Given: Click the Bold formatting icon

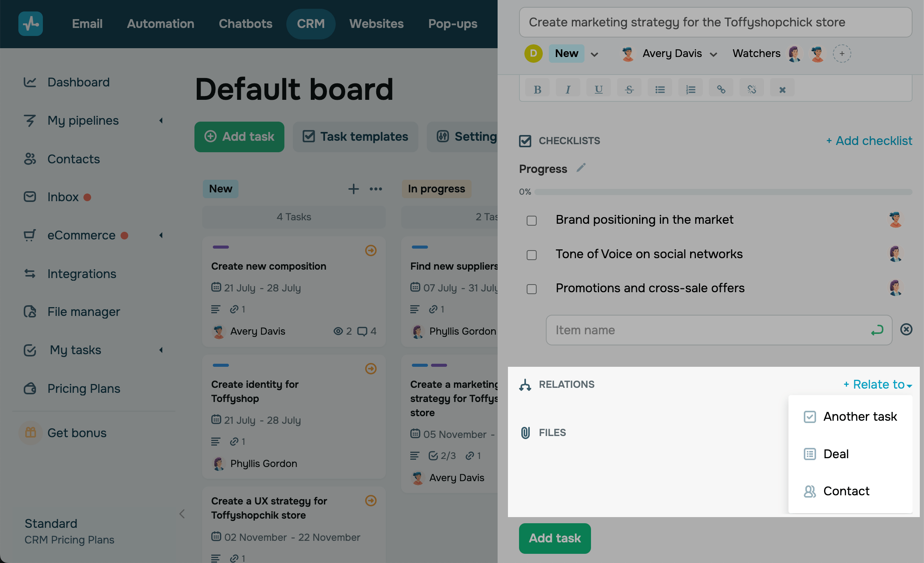Looking at the screenshot, I should [537, 89].
